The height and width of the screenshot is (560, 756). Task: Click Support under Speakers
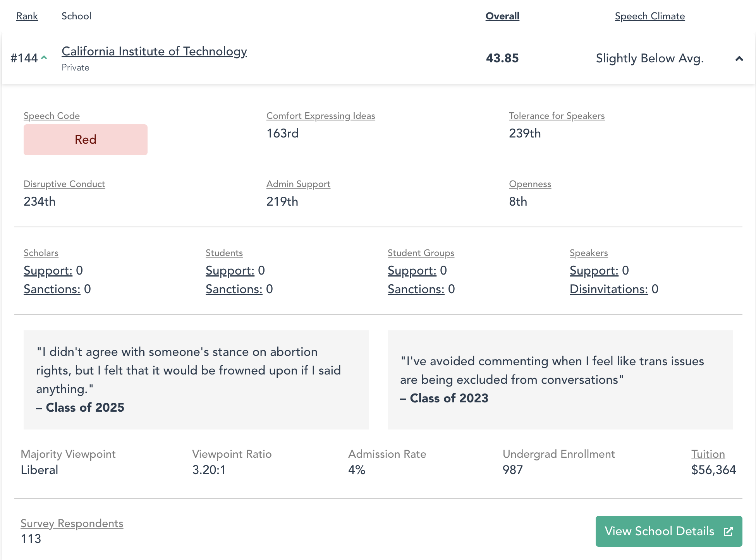pyautogui.click(x=594, y=270)
